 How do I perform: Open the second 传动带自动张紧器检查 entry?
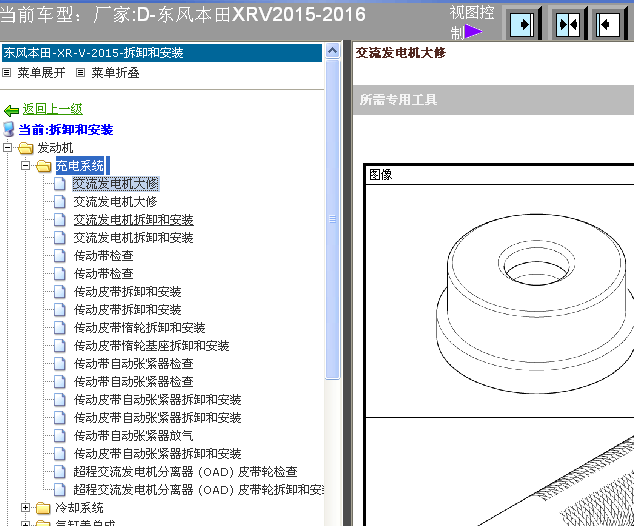point(133,382)
